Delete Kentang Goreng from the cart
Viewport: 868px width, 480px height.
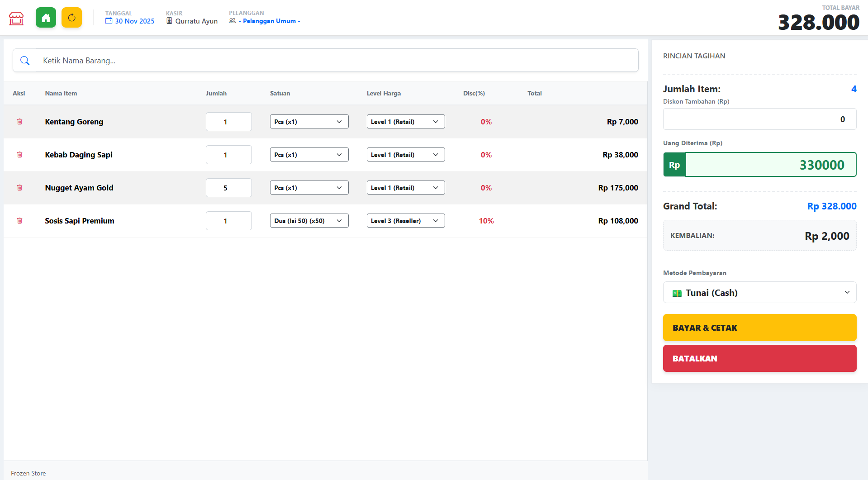(x=19, y=122)
